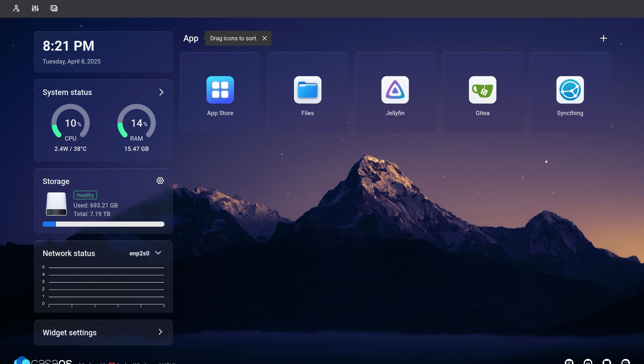
Task: Click the 'Jellyfin' label text
Action: [395, 113]
